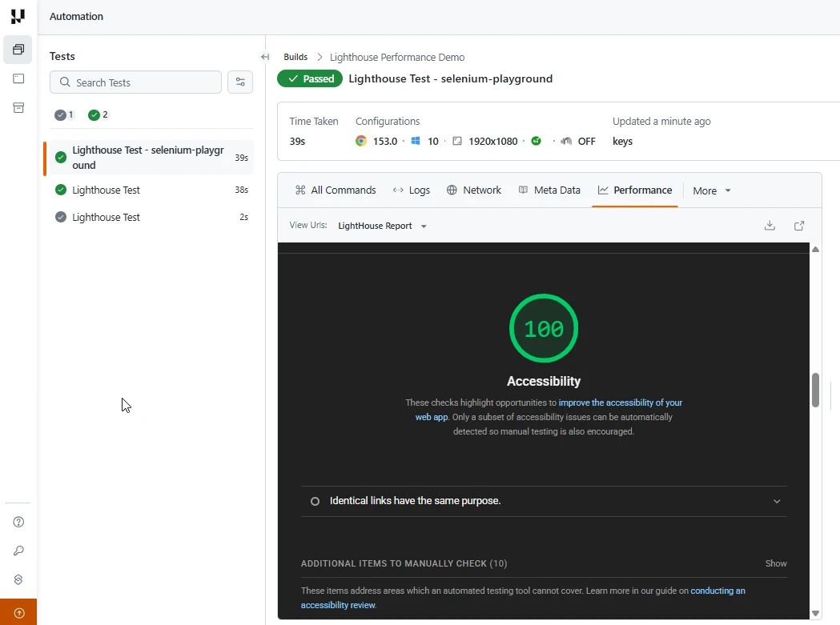
Task: Show additional items to manually check
Action: click(776, 563)
